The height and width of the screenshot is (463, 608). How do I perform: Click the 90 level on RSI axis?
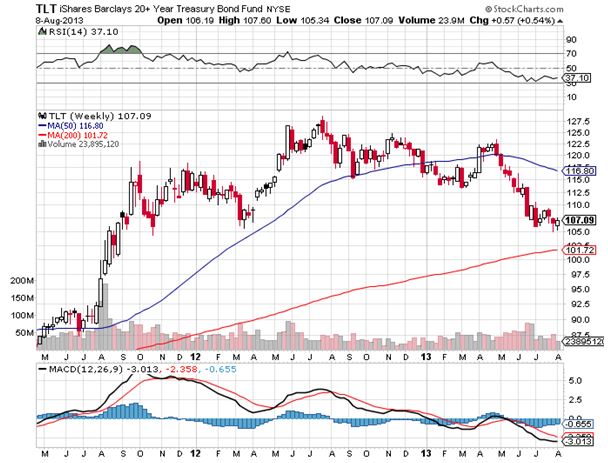pos(571,40)
